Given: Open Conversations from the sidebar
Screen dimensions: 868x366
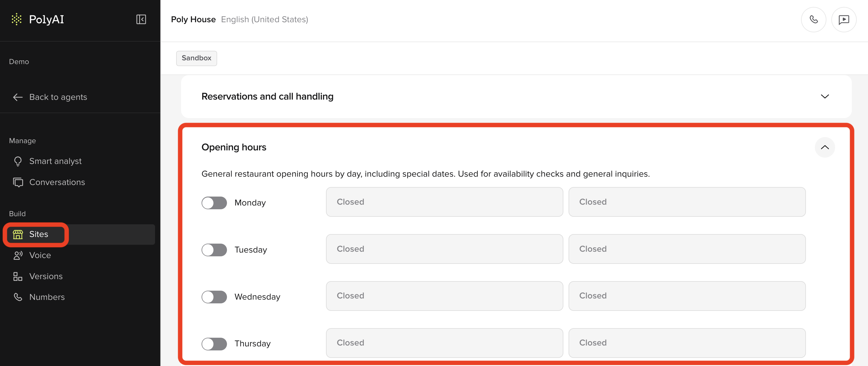Looking at the screenshot, I should (49, 182).
